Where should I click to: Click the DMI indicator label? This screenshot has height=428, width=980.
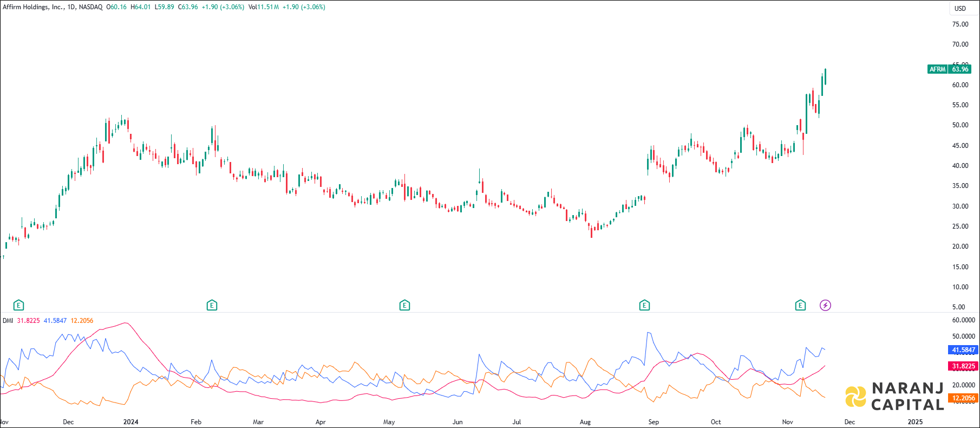8,321
